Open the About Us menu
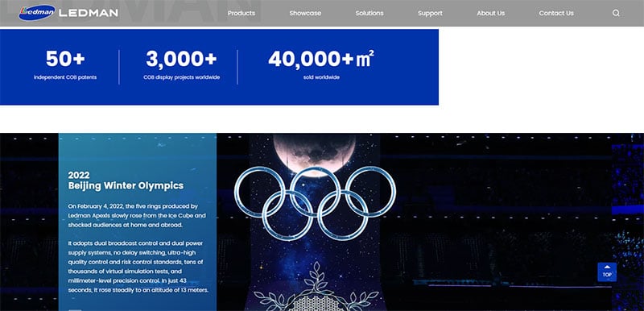644x311 pixels. coord(490,13)
